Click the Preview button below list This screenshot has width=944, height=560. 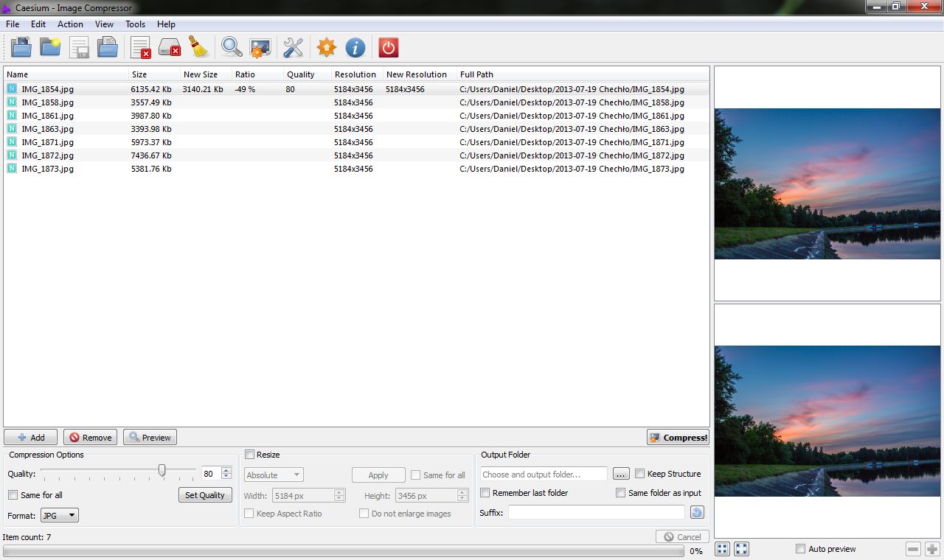click(150, 438)
